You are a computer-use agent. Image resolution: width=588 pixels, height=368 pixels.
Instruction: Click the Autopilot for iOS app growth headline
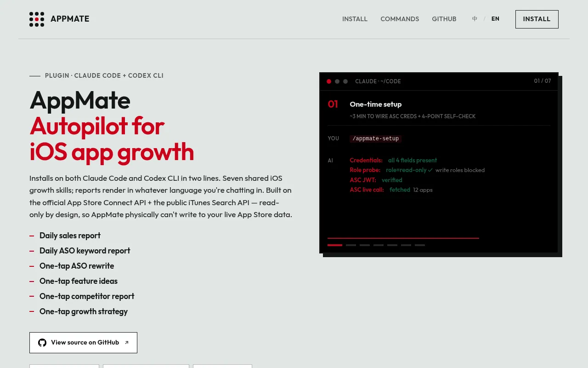pyautogui.click(x=112, y=139)
